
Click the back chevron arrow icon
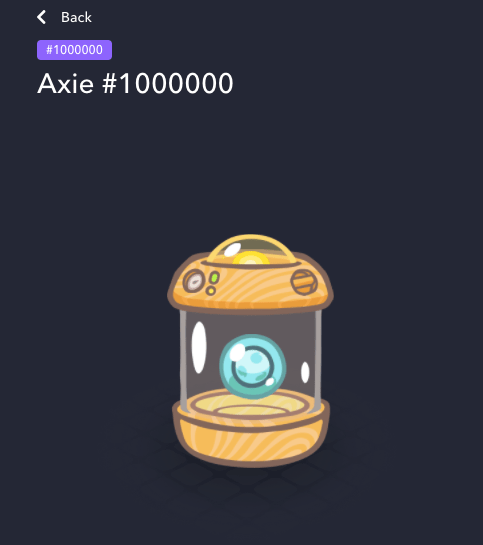click(41, 17)
